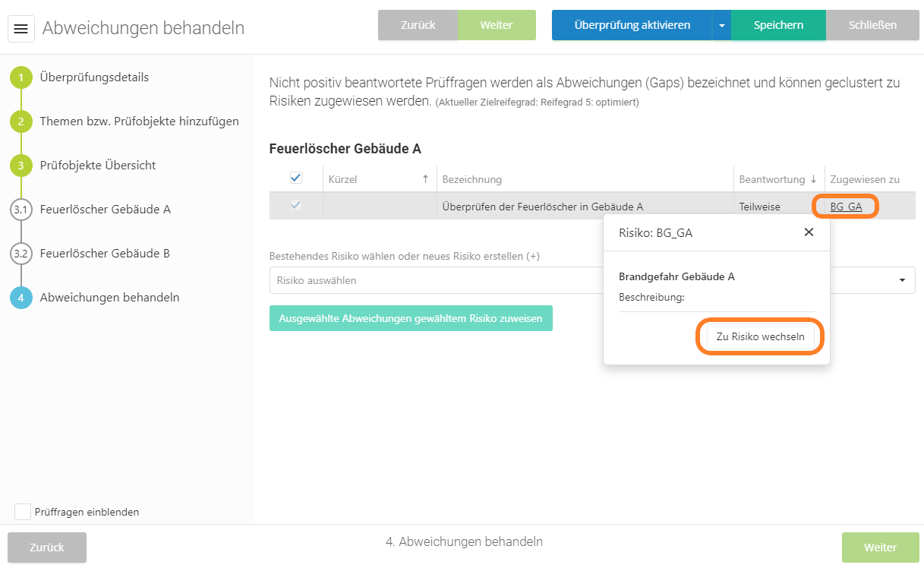Open the Risiko auswählen dropdown arrow
Image resolution: width=924 pixels, height=568 pixels.
[x=902, y=280]
